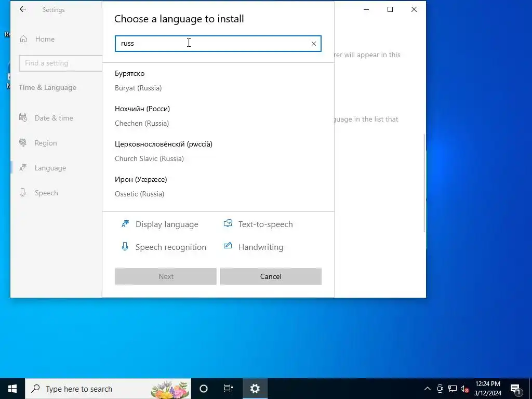Screen dimensions: 532x399
Task: Maximize the Settings window
Action: [x=390, y=9]
